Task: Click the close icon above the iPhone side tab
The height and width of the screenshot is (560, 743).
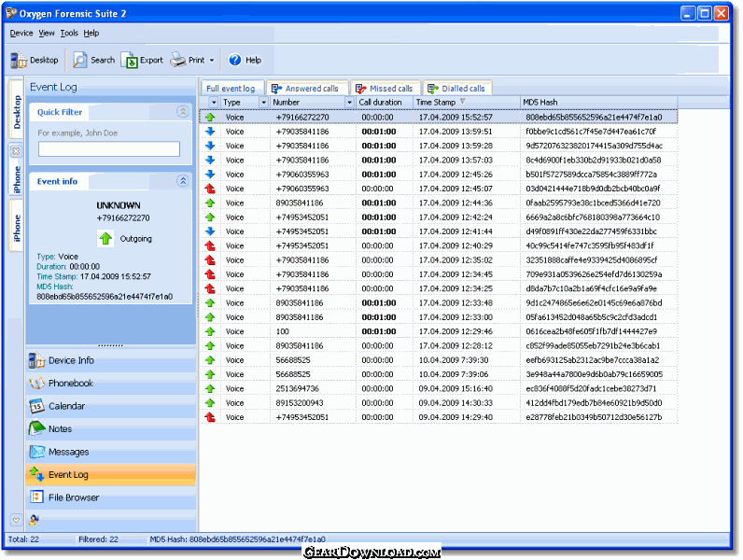Action: (x=16, y=151)
